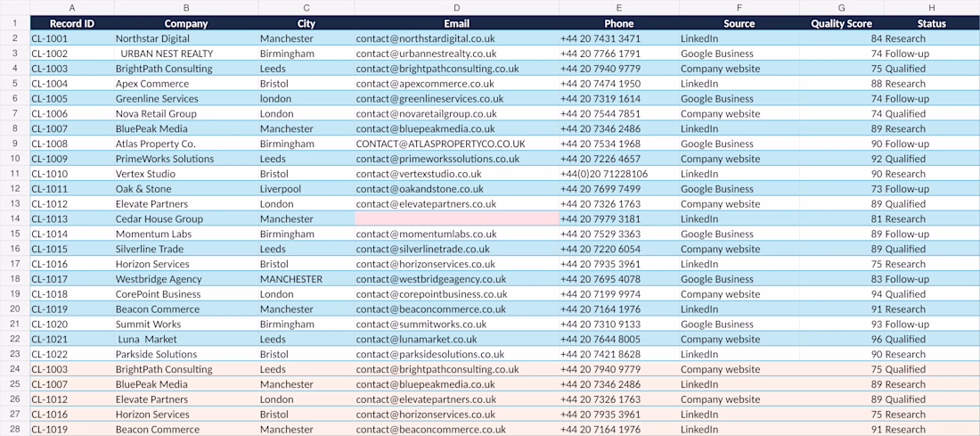980x436 pixels.
Task: Select cell 'CL-1008'
Action: (x=72, y=144)
